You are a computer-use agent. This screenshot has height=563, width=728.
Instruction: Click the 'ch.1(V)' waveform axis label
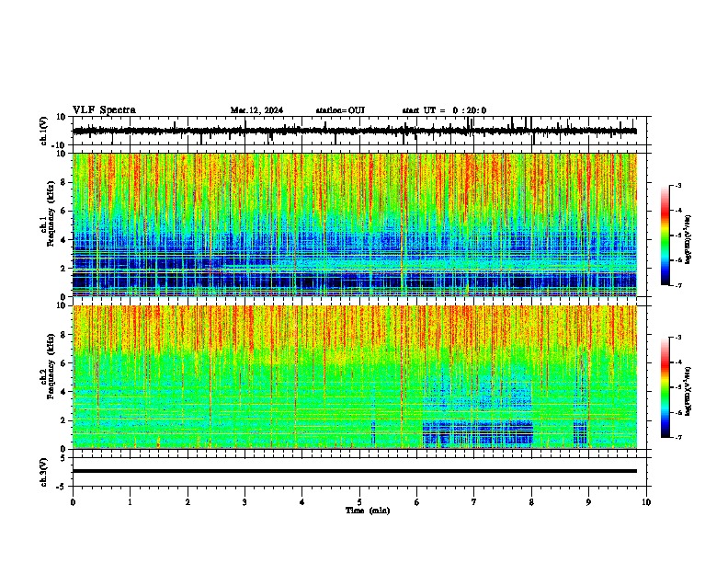[44, 131]
